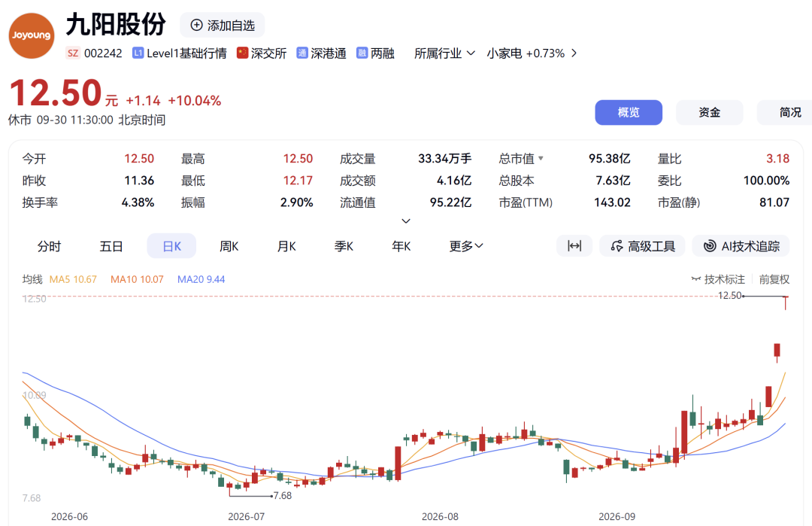Select 月K chart view
This screenshot has height=526, width=812.
286,245
